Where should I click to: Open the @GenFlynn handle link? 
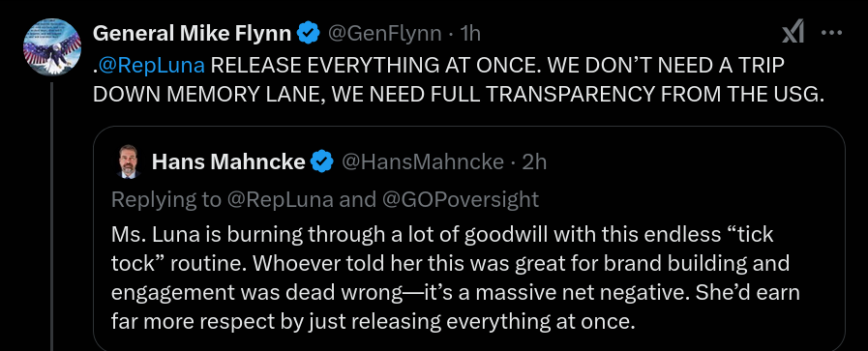click(x=385, y=34)
